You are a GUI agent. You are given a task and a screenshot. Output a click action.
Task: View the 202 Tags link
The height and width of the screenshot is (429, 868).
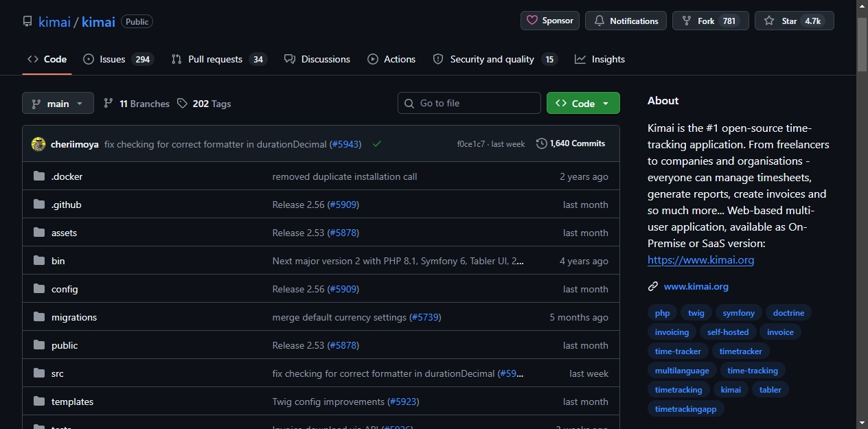(204, 104)
